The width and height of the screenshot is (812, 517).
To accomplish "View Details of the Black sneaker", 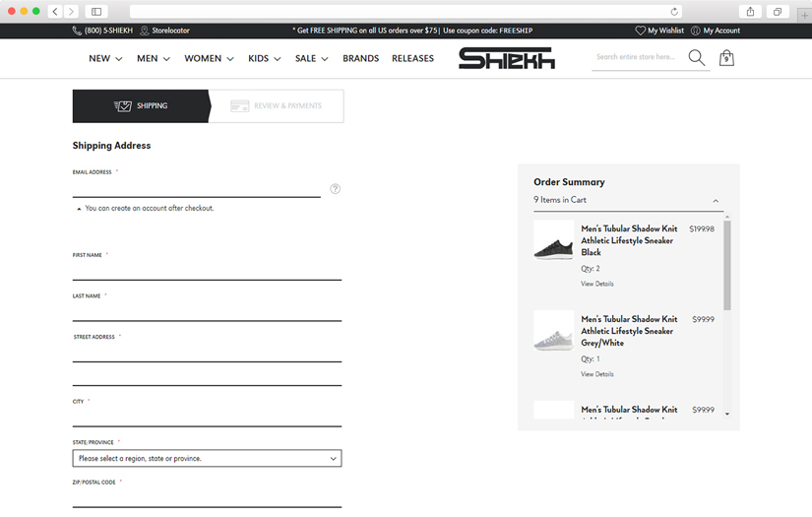I will coord(597,284).
